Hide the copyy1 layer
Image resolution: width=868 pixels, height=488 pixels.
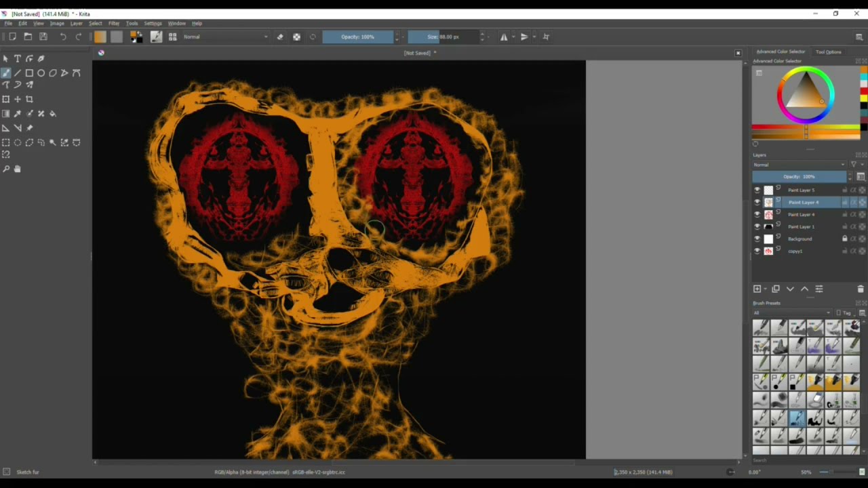[757, 251]
